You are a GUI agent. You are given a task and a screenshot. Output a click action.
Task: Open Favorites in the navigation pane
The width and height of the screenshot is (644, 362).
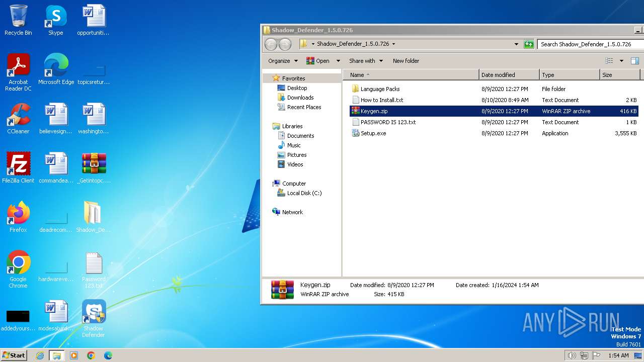pyautogui.click(x=293, y=78)
